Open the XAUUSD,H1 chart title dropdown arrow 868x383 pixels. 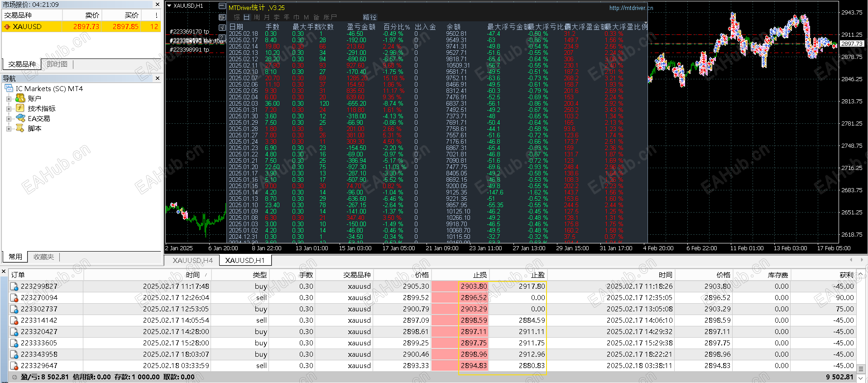[x=169, y=6]
